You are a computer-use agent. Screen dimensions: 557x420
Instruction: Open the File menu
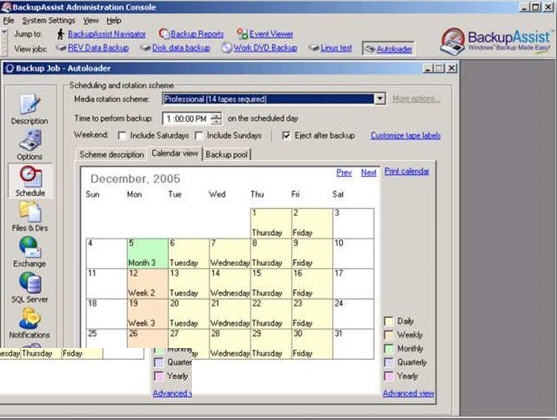9,21
